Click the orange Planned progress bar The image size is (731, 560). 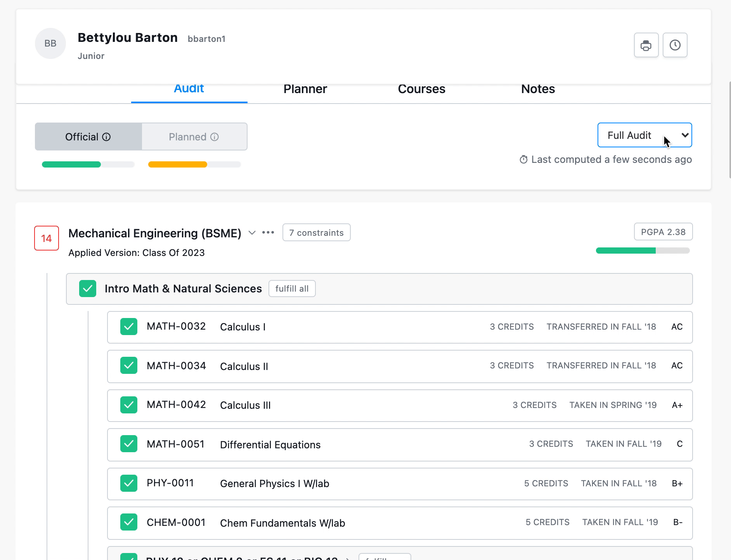click(194, 164)
